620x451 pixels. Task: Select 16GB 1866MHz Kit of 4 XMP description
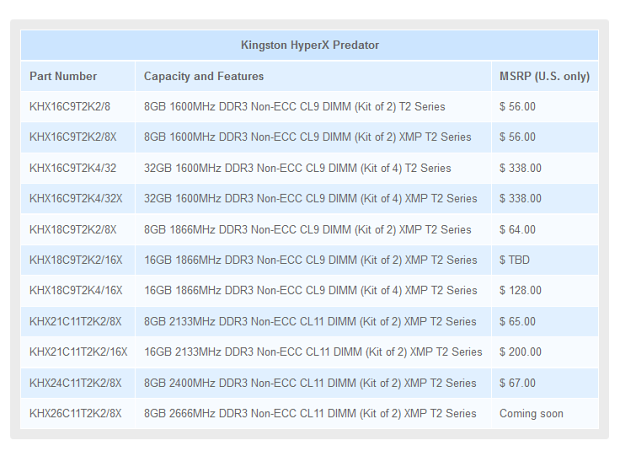310,290
